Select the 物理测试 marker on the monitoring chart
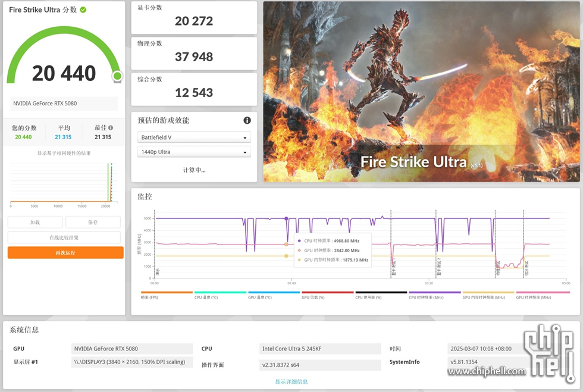583x392 pixels. point(498,268)
